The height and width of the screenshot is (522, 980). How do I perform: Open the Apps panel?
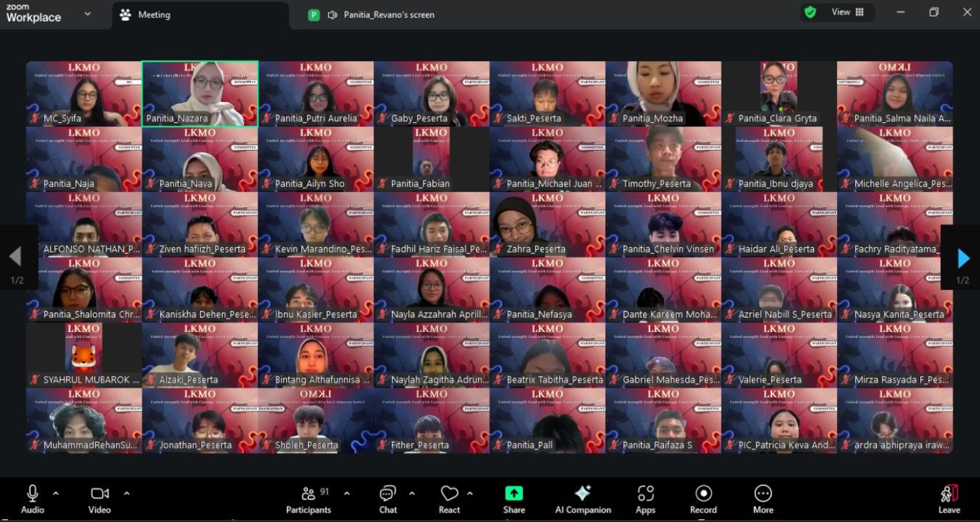[646, 500]
